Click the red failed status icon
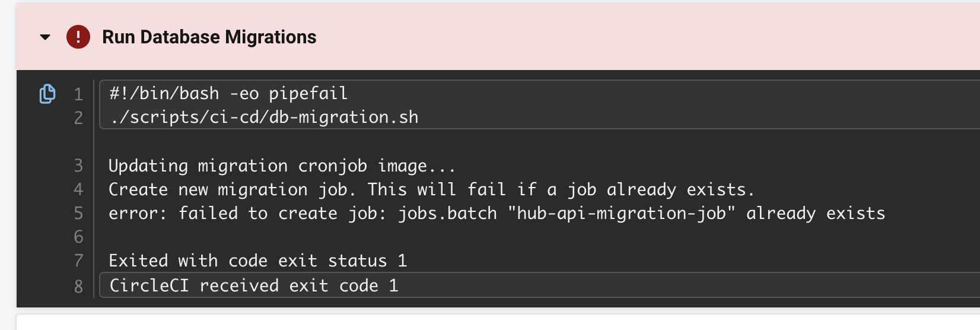Screen dimensions: 980x330 78,37
